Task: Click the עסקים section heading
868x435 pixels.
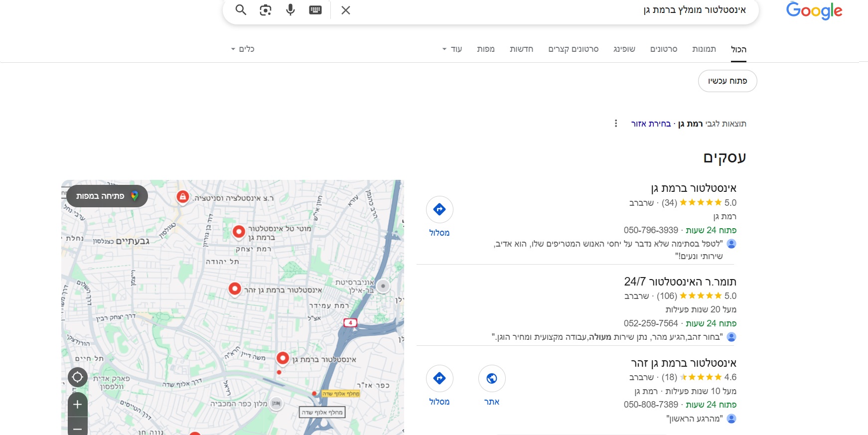Action: (x=724, y=157)
